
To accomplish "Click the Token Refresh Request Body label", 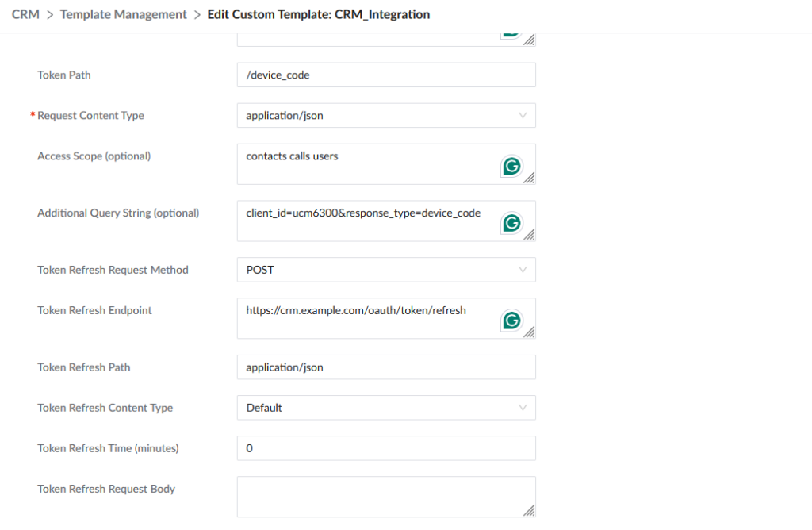I will pyautogui.click(x=106, y=489).
